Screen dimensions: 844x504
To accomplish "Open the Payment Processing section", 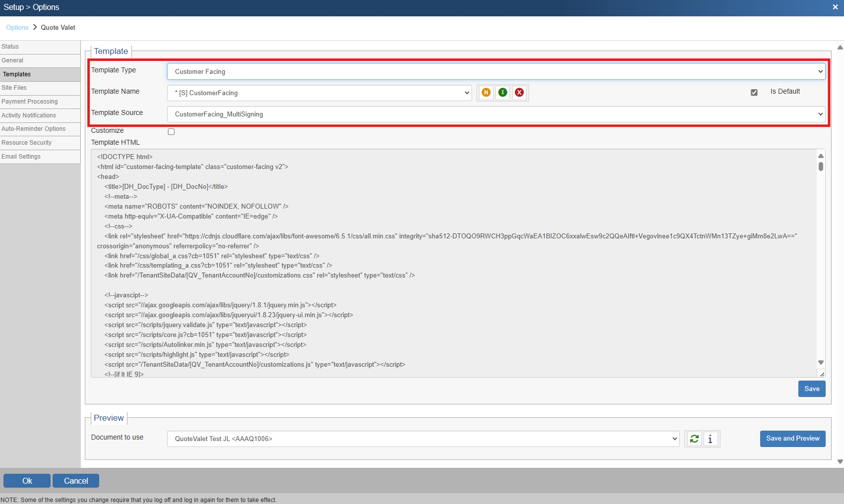I will point(30,102).
